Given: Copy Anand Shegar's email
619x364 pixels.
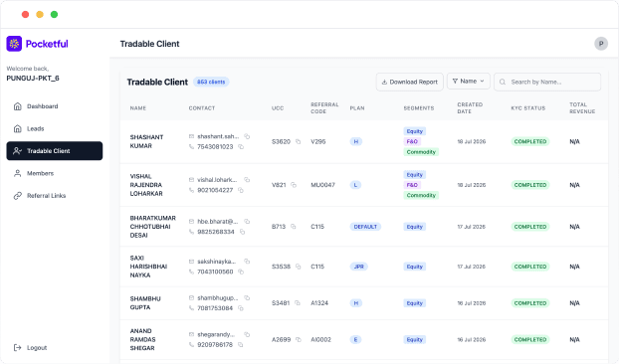Looking at the screenshot, I should [247, 334].
